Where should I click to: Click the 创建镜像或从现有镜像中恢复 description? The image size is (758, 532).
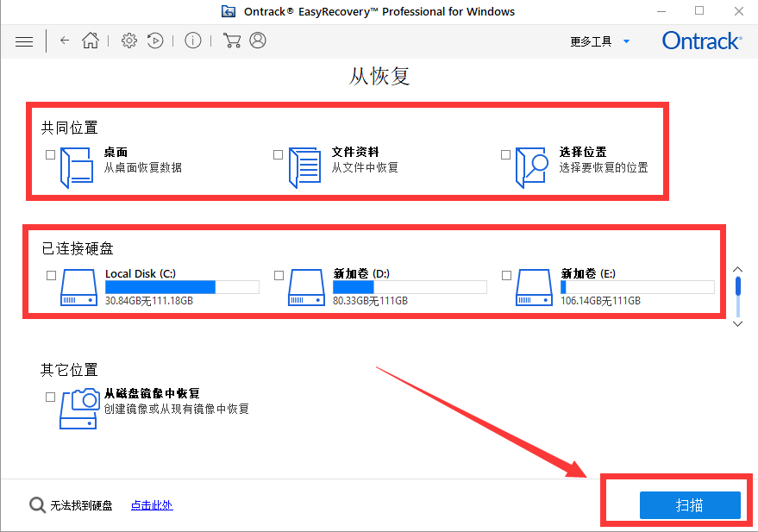point(177,410)
